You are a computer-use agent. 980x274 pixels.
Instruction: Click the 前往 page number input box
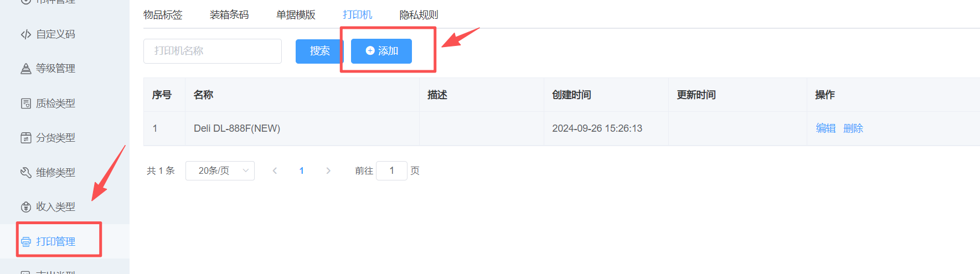(x=391, y=170)
